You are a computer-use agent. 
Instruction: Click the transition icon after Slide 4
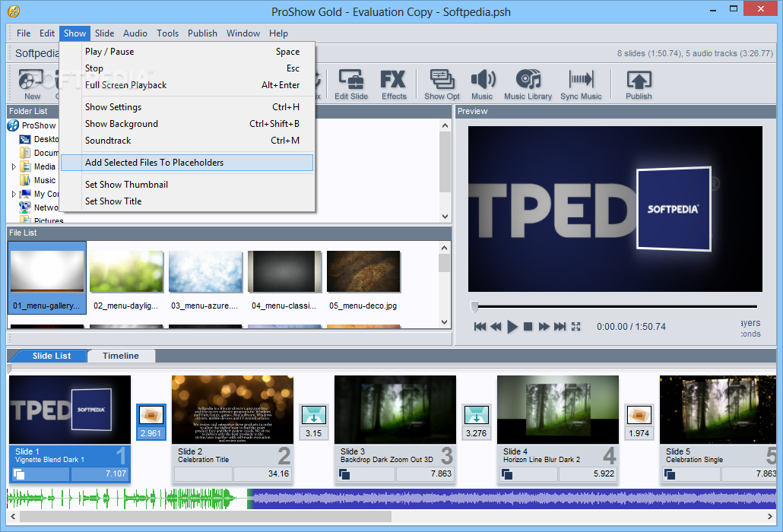(x=639, y=415)
